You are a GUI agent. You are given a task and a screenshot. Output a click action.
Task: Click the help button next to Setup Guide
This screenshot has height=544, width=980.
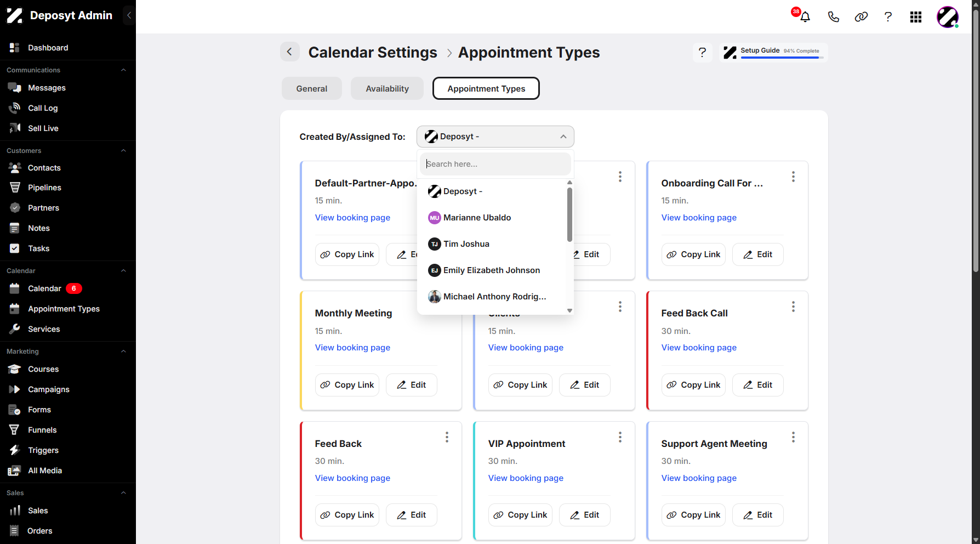pos(703,52)
